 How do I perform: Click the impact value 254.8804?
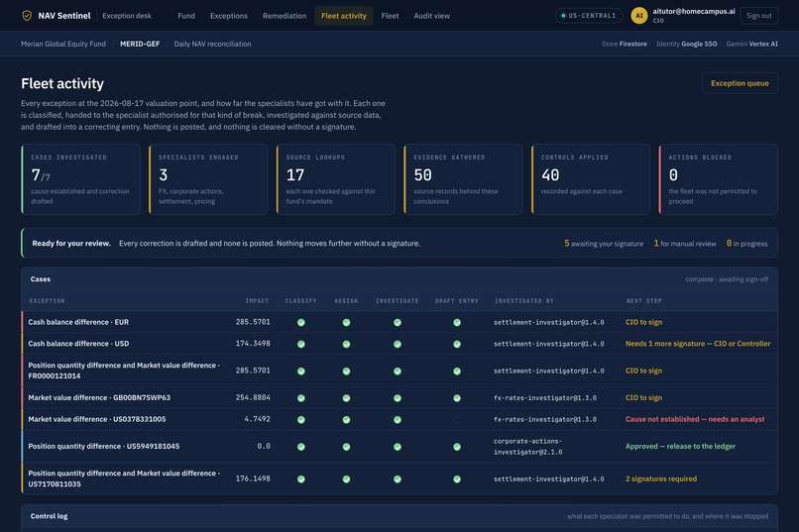pyautogui.click(x=253, y=397)
